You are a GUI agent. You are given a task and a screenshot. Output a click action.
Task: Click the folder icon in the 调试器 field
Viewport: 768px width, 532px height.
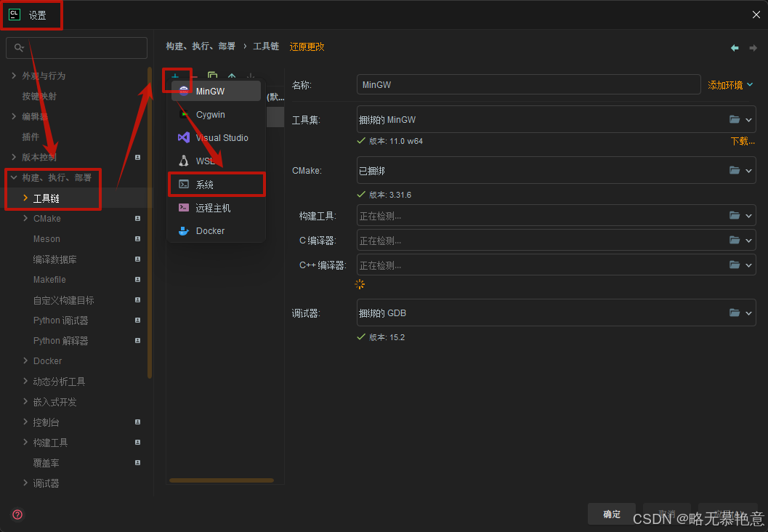tap(734, 313)
